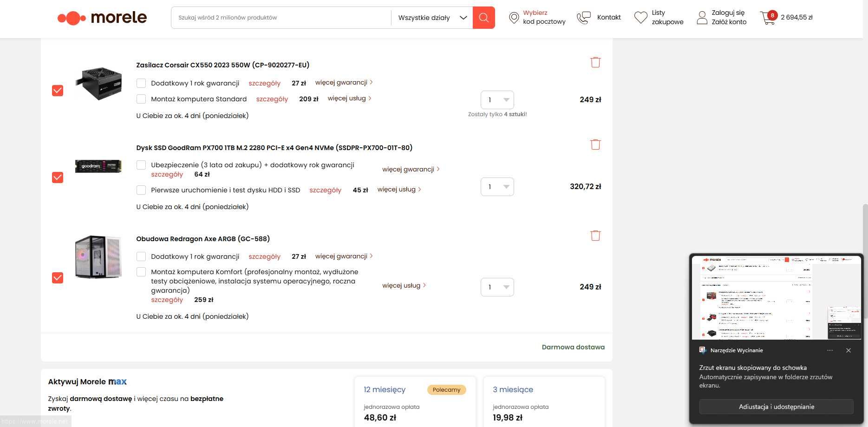The height and width of the screenshot is (427, 868).
Task: Open the Wszystkie działy category dropdown
Action: (x=432, y=18)
